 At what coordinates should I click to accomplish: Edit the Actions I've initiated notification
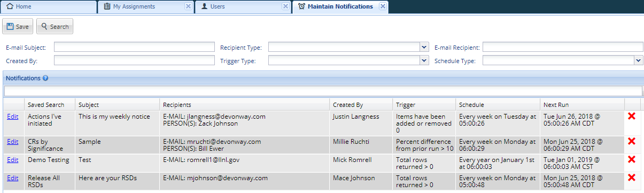12,116
